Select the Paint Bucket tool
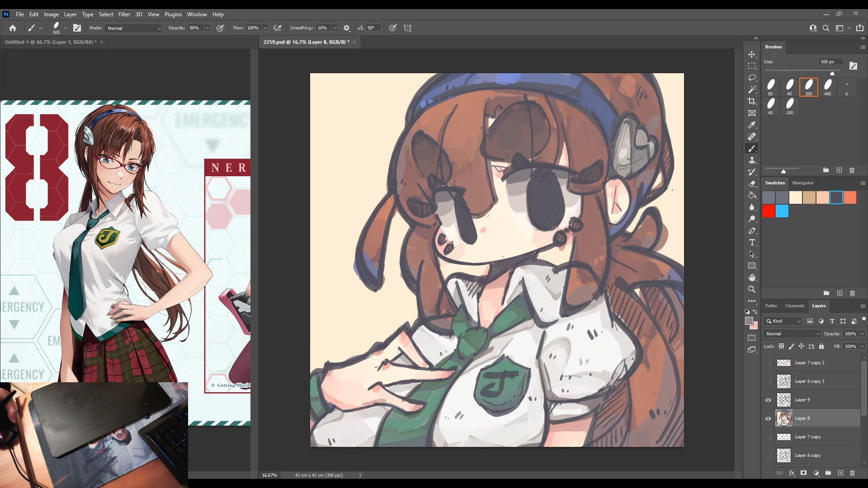This screenshot has height=488, width=868. 752,195
